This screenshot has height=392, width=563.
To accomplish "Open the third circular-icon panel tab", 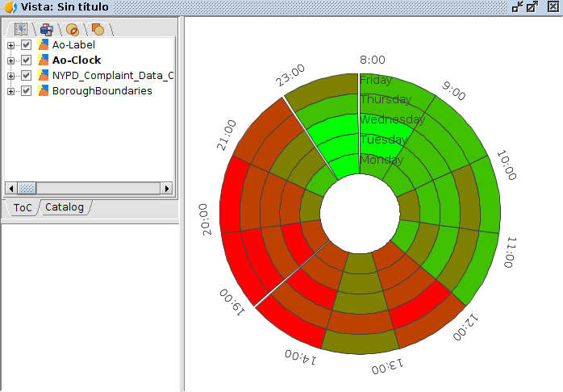I will point(72,29).
